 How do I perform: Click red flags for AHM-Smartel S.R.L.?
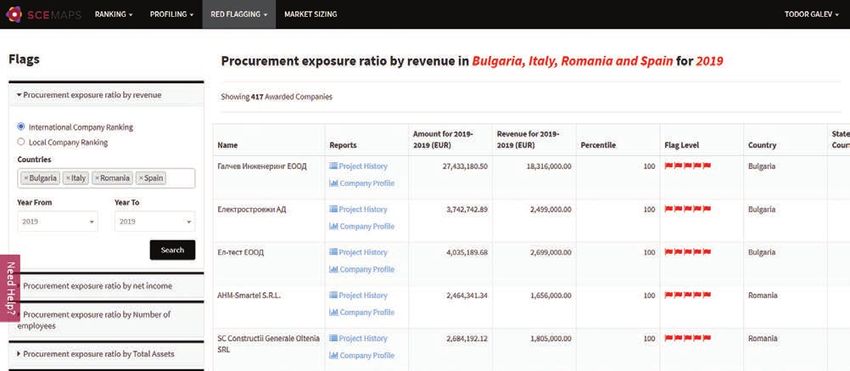[687, 295]
